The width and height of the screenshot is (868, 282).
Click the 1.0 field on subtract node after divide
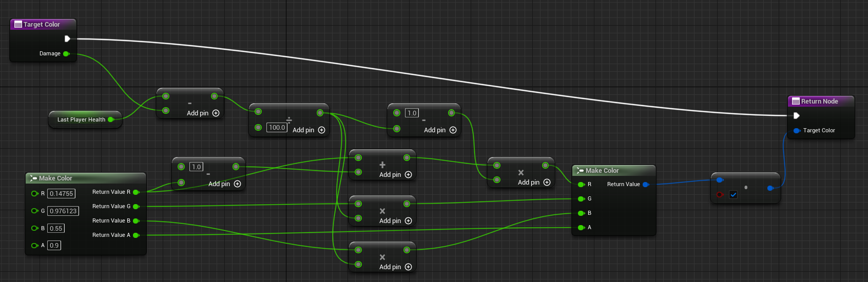[x=412, y=113]
